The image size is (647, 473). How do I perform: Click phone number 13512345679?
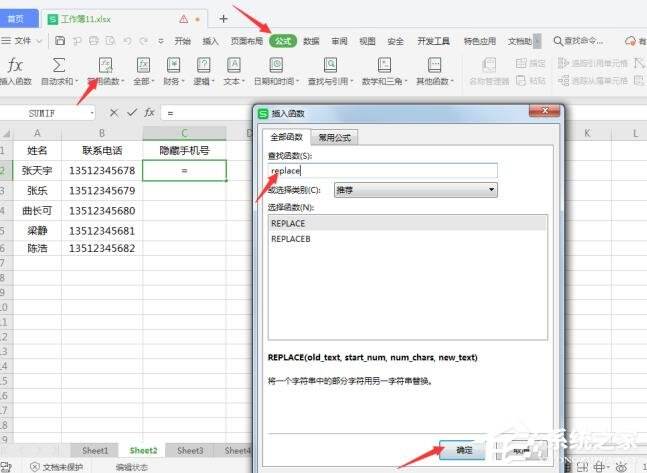(x=102, y=191)
